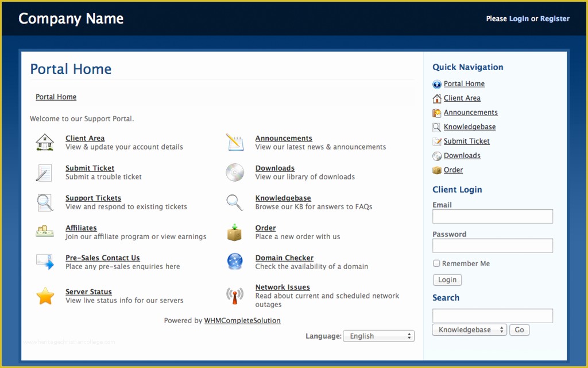588x368 pixels.
Task: Click the Portal Home breadcrumb link
Action: click(x=56, y=97)
